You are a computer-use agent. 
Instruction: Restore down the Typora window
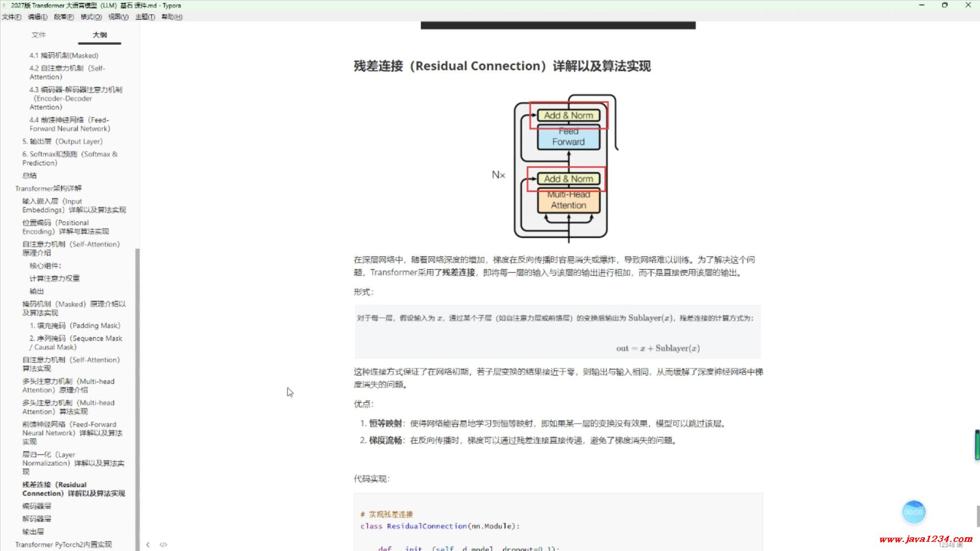pyautogui.click(x=945, y=5)
